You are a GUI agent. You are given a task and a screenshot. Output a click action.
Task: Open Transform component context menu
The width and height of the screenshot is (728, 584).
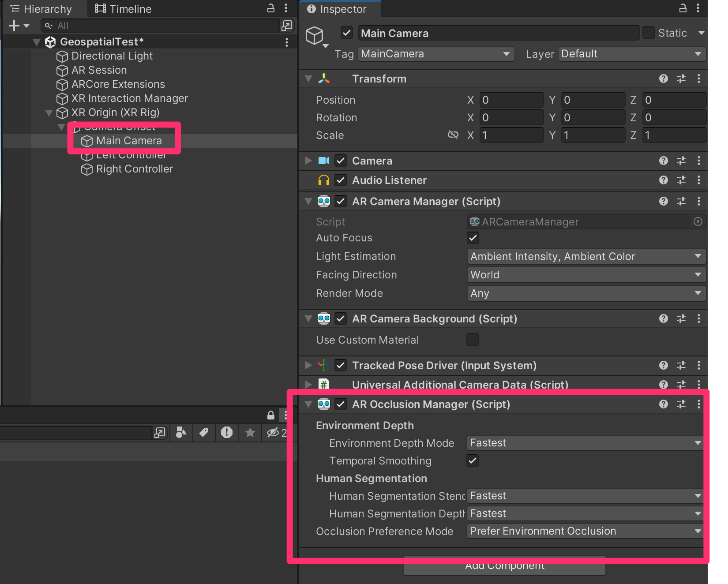pos(698,79)
